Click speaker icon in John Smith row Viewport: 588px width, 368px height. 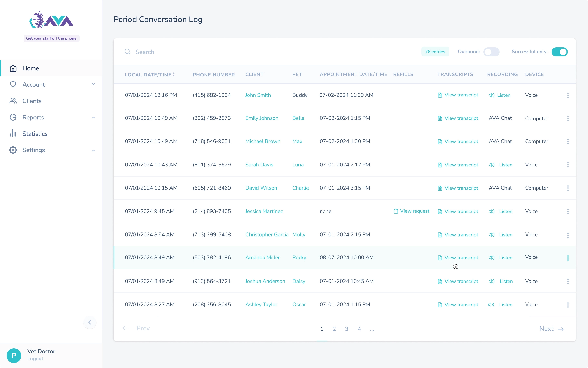(x=492, y=95)
